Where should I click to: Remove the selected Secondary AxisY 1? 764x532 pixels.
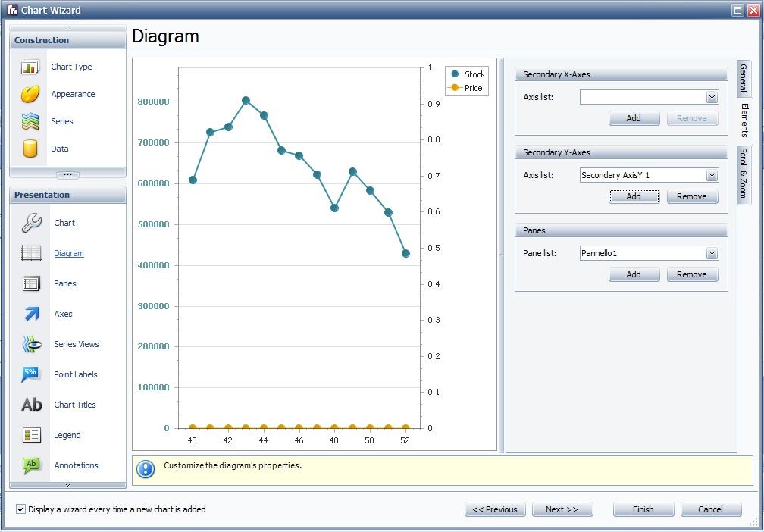click(692, 196)
